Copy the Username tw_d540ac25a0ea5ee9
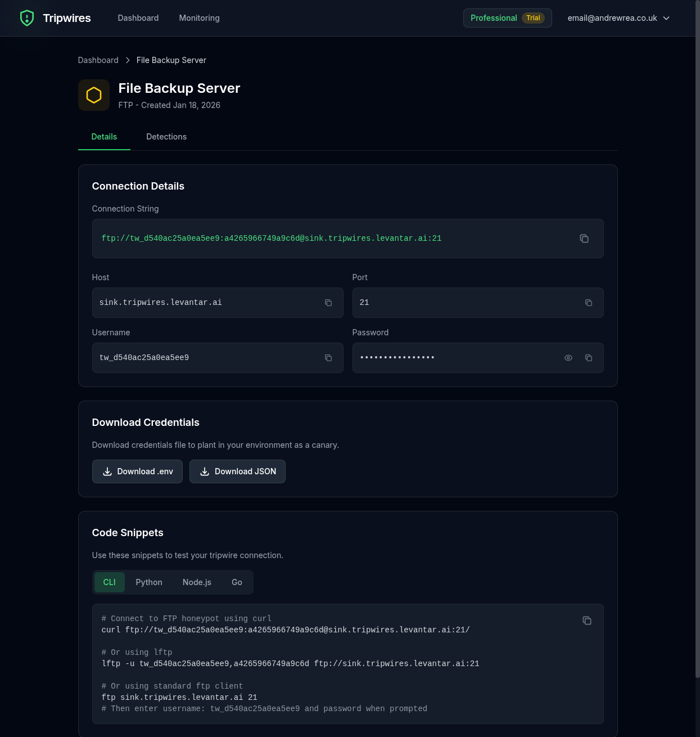Image resolution: width=700 pixels, height=737 pixels. pos(328,358)
